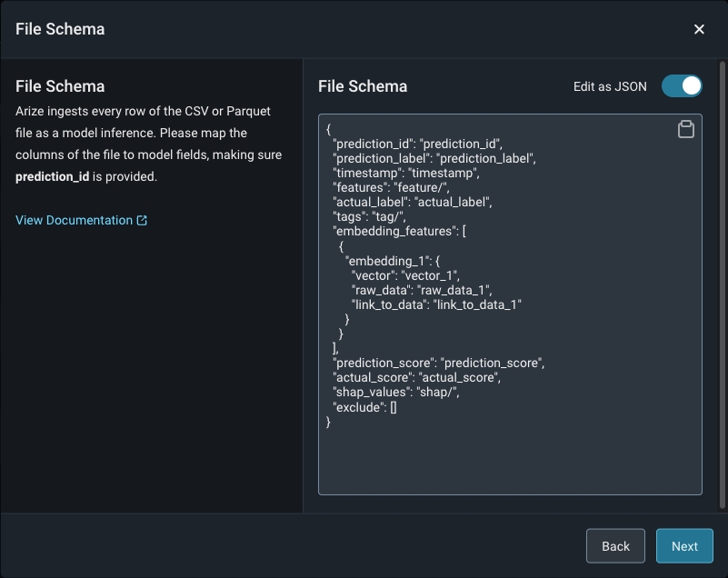Click the "embedding_features" line in the schema
728x578 pixels.
(399, 231)
